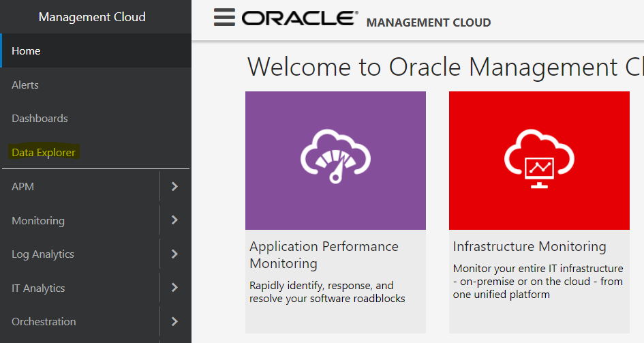Click the Oracle logo in header
Viewport: 644px width, 343px height.
[x=300, y=18]
